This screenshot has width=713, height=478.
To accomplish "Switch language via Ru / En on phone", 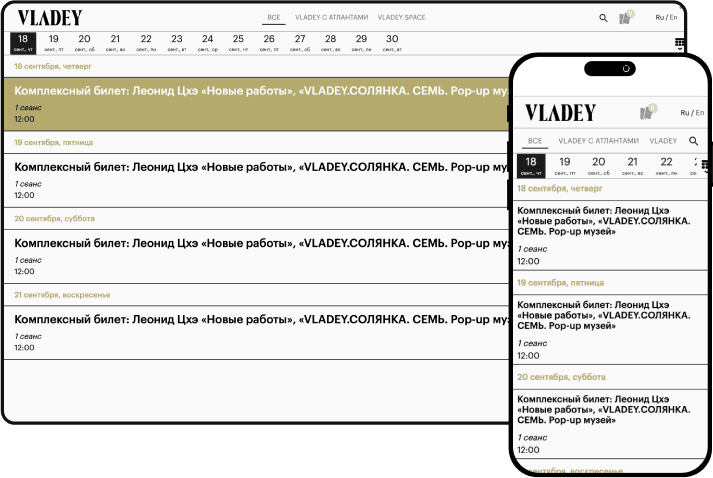I will (692, 113).
